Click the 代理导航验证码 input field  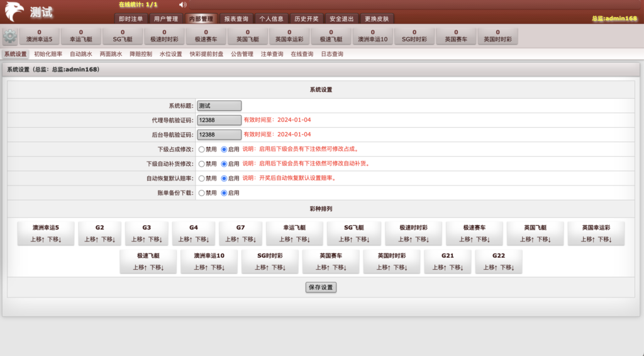(219, 120)
